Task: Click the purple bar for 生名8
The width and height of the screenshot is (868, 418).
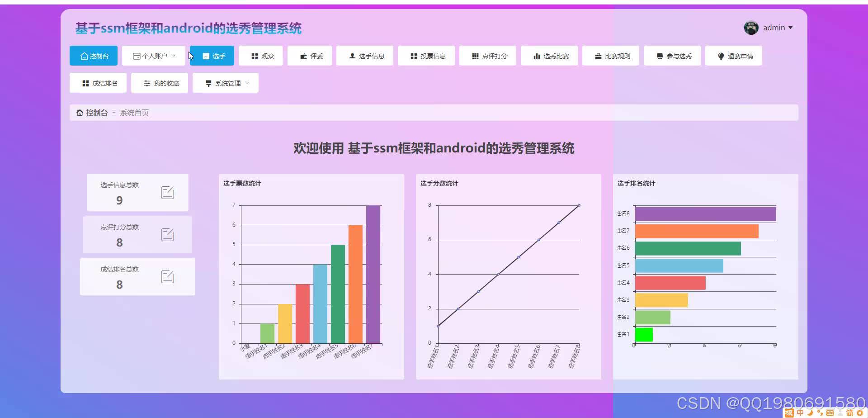Action: (705, 213)
